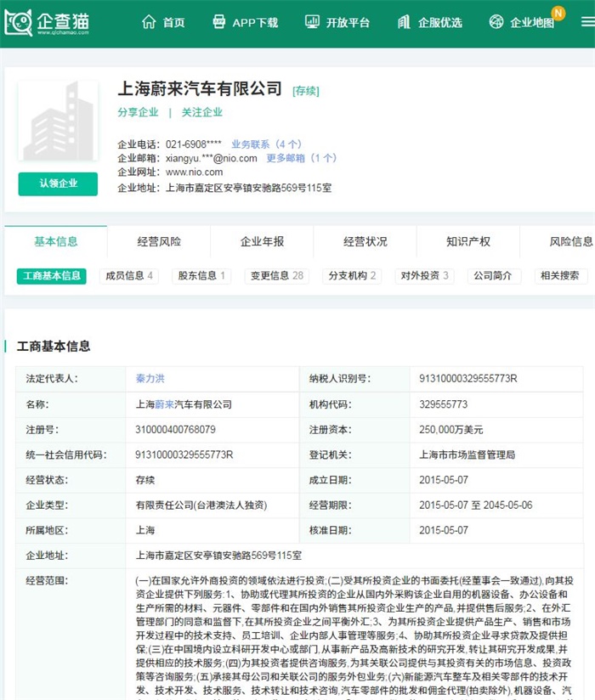Open 分支机构 2 sub-tab
Image resolution: width=595 pixels, height=700 pixels.
tap(352, 276)
